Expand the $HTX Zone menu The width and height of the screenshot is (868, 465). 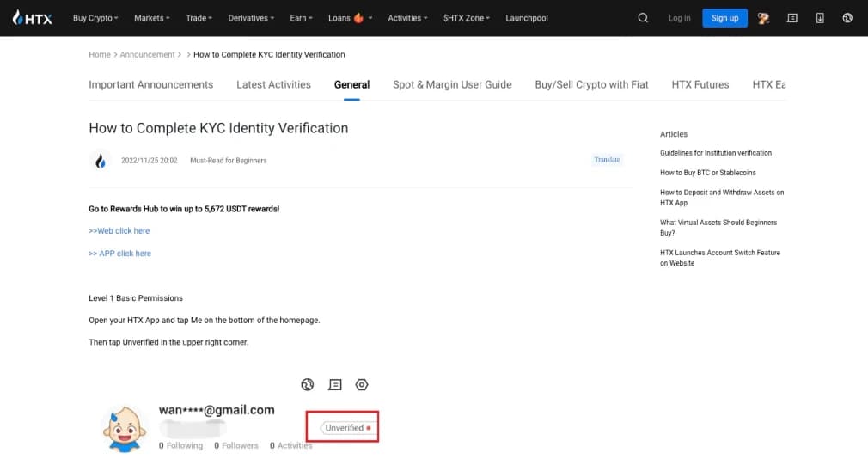467,18
